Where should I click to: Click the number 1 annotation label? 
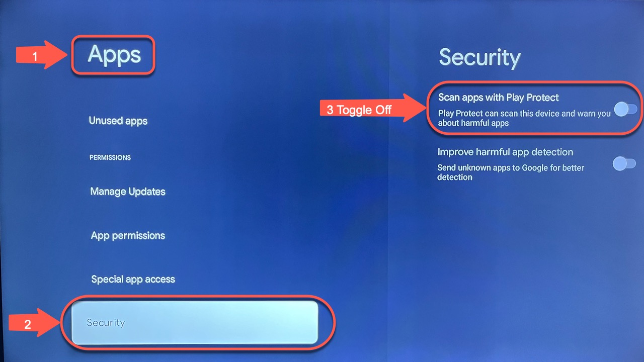(x=35, y=57)
